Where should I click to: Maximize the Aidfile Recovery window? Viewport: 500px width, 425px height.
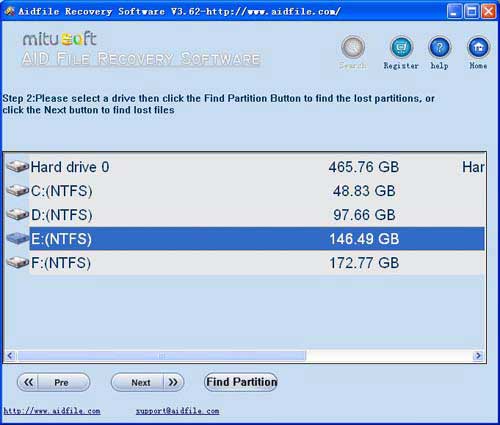(x=472, y=12)
